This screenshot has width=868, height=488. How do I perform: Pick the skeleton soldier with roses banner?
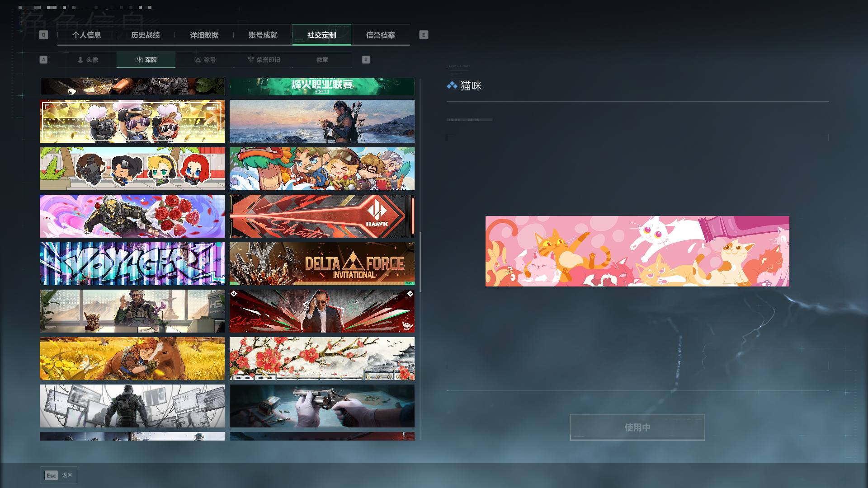tap(132, 216)
